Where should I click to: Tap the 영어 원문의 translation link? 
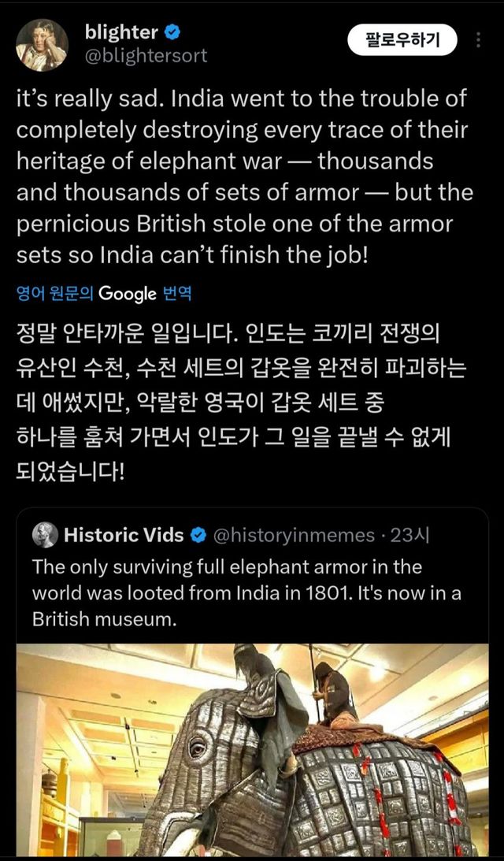54,294
